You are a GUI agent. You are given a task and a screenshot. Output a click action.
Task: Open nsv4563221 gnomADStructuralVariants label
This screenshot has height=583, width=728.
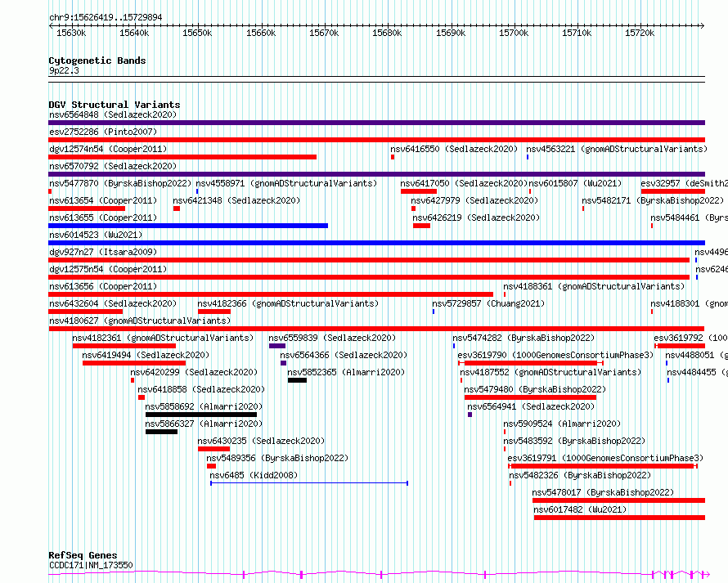tap(617, 149)
